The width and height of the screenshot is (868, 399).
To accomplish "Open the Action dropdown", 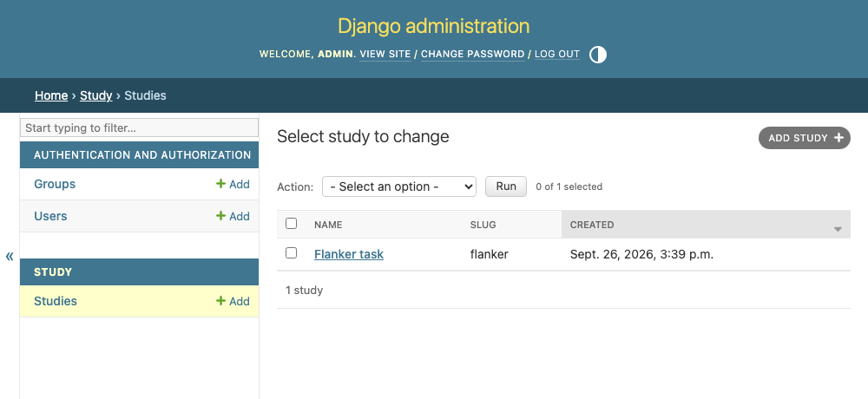I will coord(399,186).
